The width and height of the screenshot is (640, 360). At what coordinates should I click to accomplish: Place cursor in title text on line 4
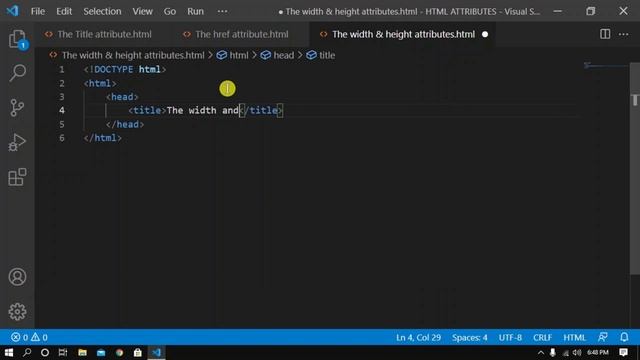pos(202,111)
